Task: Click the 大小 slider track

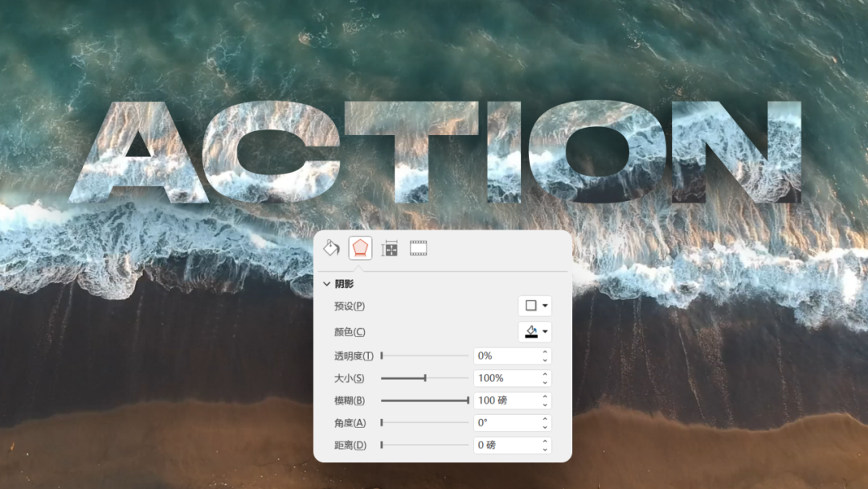Action: click(424, 378)
